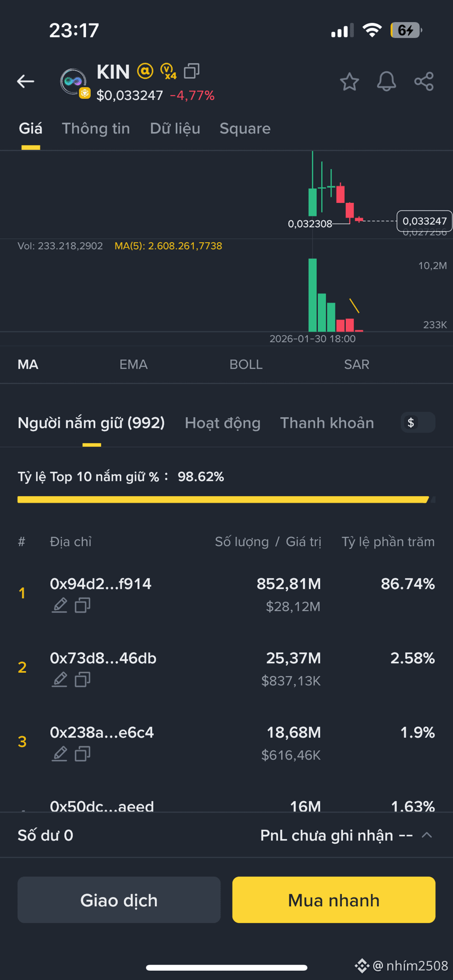Viewport: 453px width, 980px height.
Task: Edit label for address 0x94d2...f914
Action: tap(60, 605)
